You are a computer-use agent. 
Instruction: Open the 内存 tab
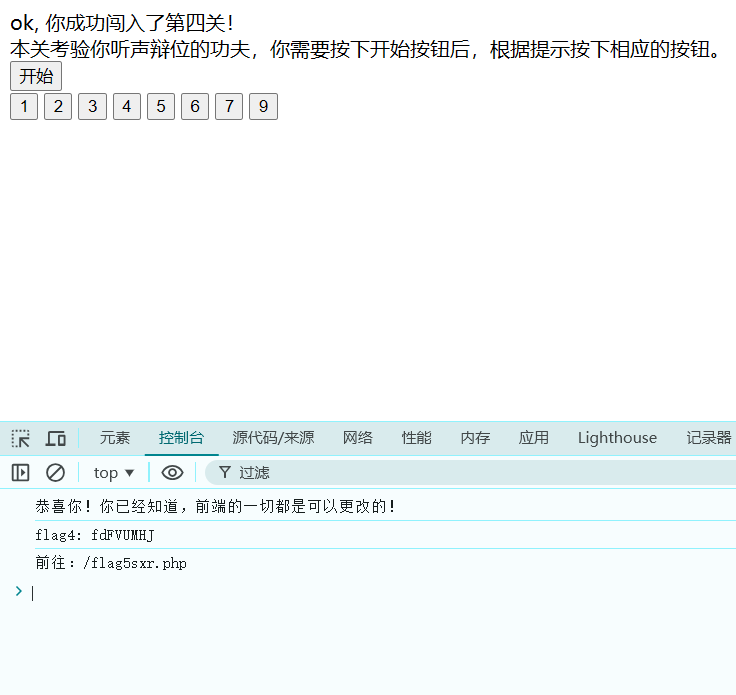(x=475, y=438)
